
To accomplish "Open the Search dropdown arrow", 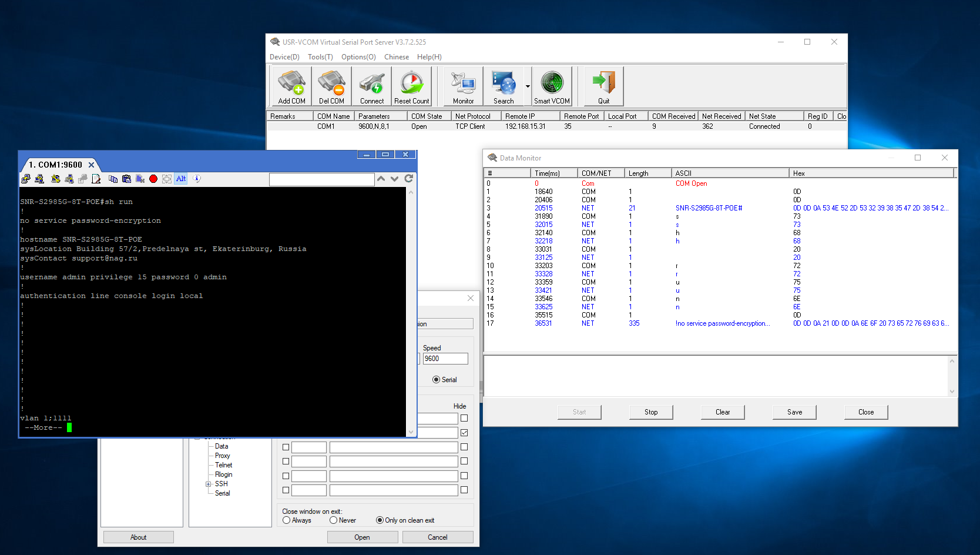I will [x=528, y=86].
